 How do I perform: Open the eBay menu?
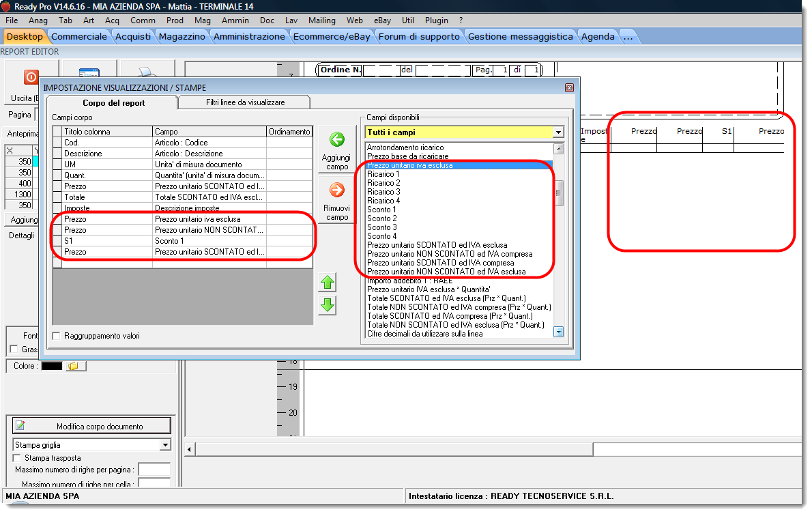382,20
